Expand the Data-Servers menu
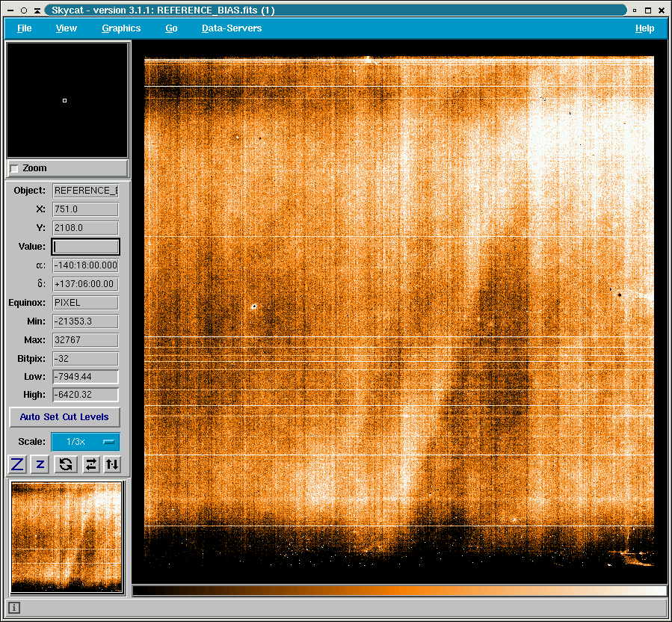672x622 pixels. tap(232, 28)
